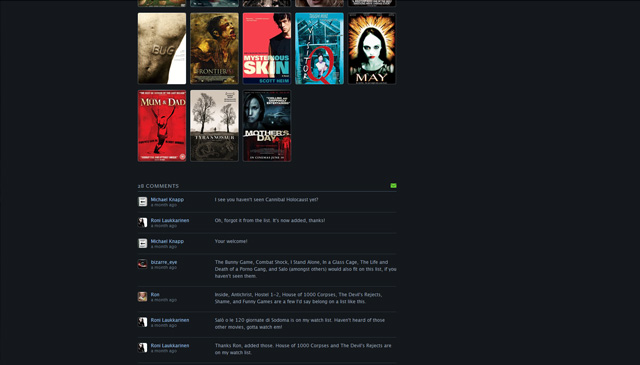Select the Tyrannosaur film poster
640x365 pixels.
214,126
